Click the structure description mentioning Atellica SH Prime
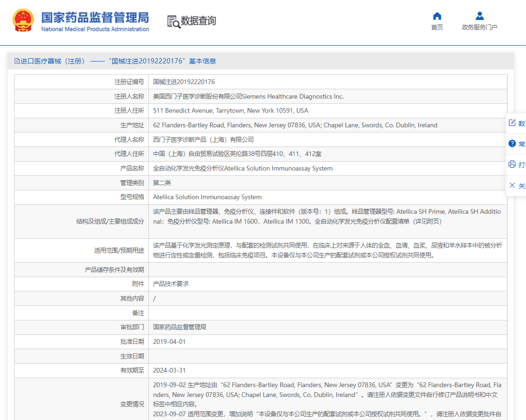 (x=327, y=217)
